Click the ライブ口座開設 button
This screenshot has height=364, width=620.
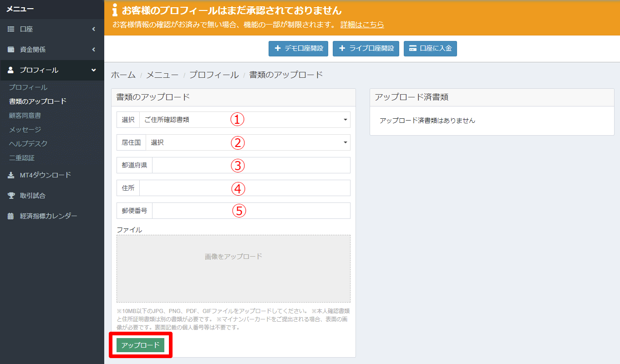coord(366,48)
